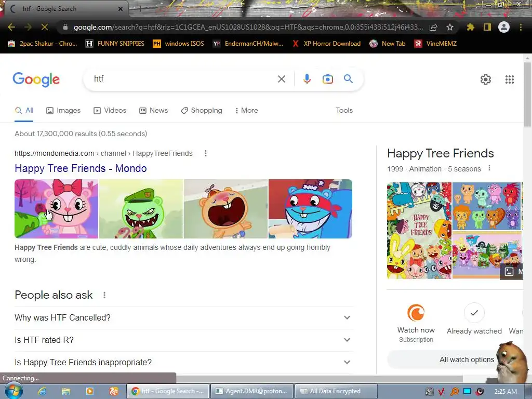Viewport: 532px width, 399px height.
Task: Go back using the browser back arrow
Action: coord(11,27)
